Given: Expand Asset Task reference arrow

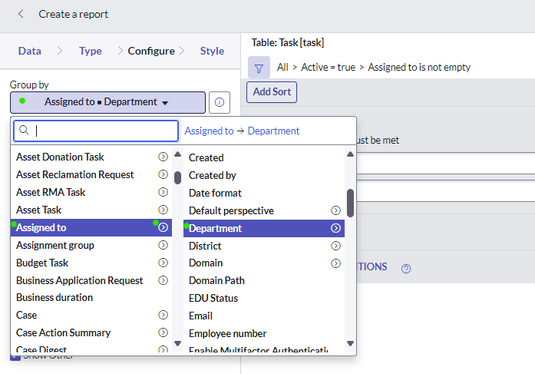Looking at the screenshot, I should [163, 210].
